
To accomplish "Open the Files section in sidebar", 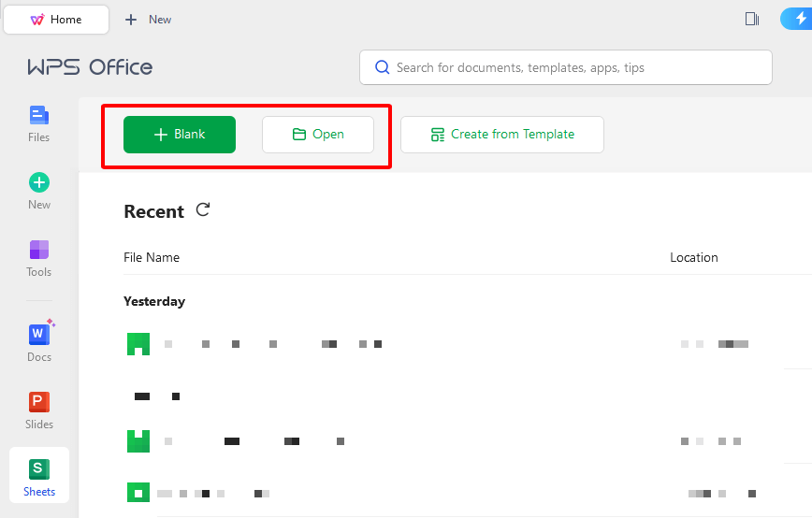I will click(39, 124).
